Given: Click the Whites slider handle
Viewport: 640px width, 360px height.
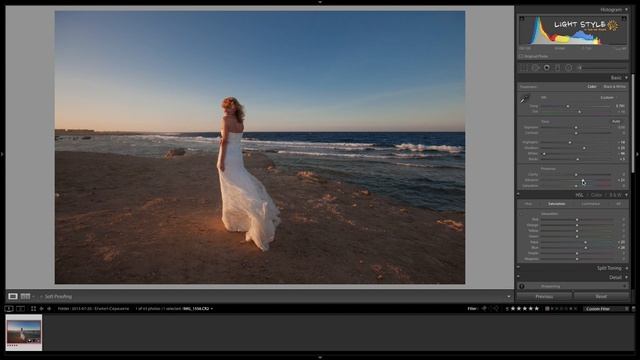Looking at the screenshot, I should pos(544,153).
